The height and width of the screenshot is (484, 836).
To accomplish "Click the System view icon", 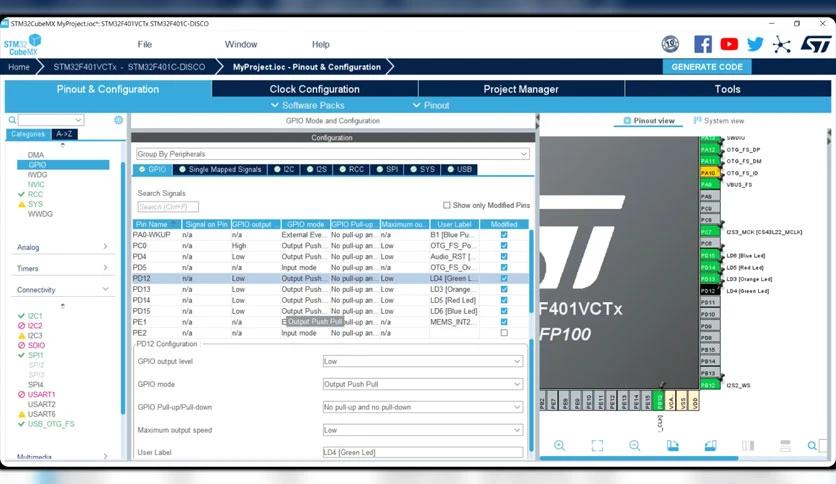I will coord(697,120).
